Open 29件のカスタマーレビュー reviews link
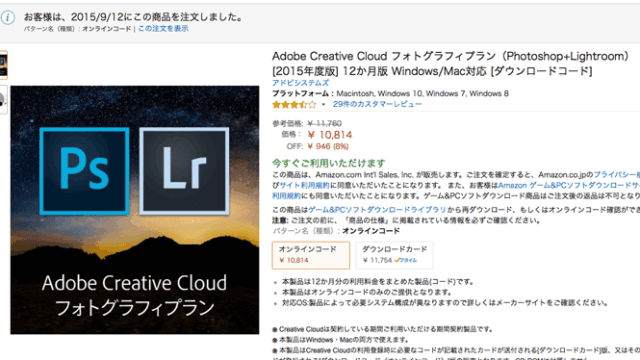 [377, 104]
